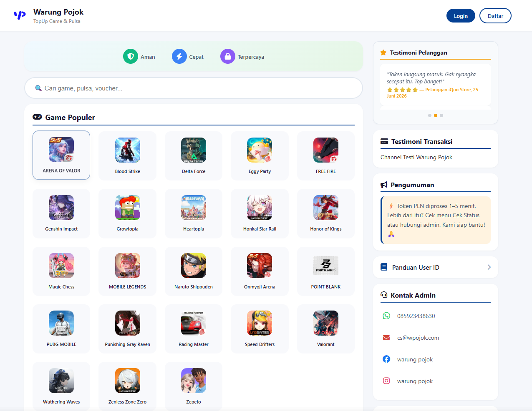Screen dimensions: 532x411
Task: Click the Facebook logo icon
Action: [x=386, y=359]
